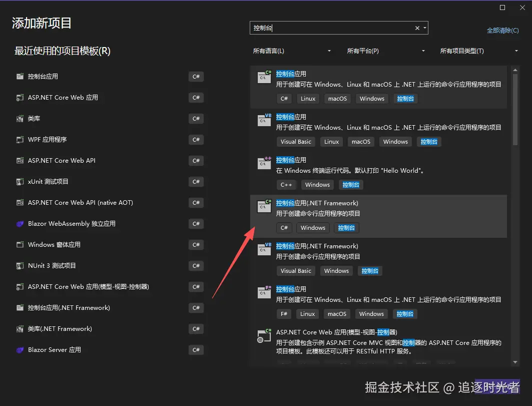Click the macOS tag on the F# result
The height and width of the screenshot is (406, 532).
(337, 314)
